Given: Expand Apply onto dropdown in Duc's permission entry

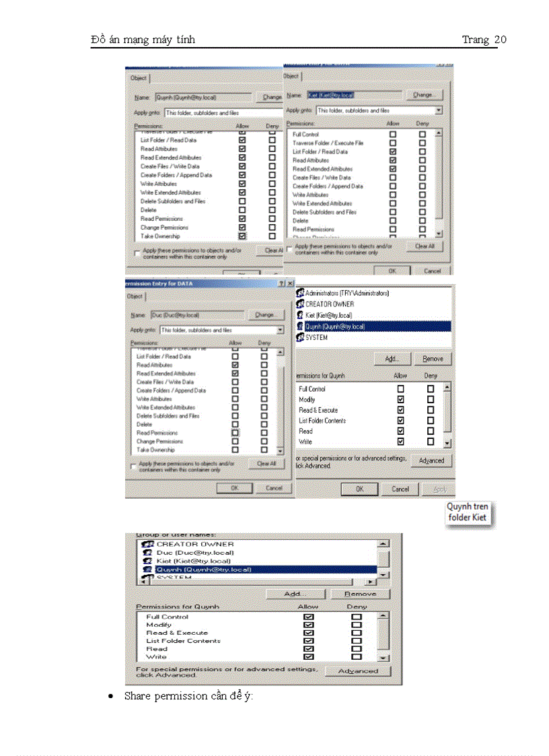Looking at the screenshot, I should [x=280, y=330].
